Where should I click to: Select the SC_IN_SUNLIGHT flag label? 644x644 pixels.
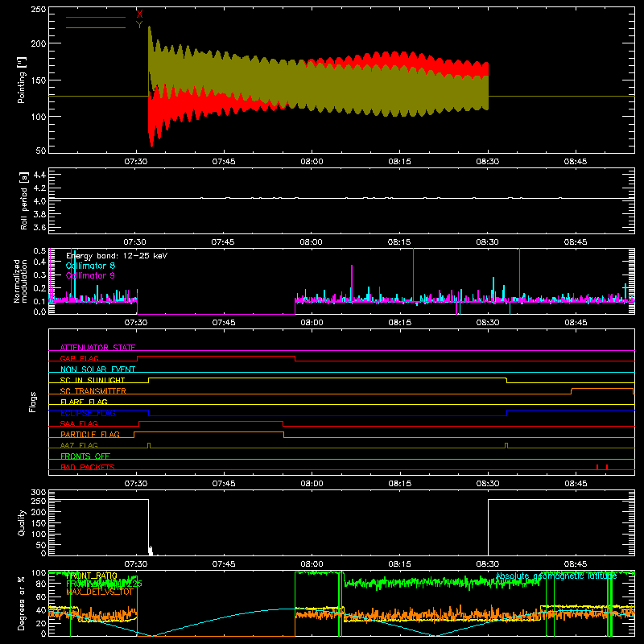coord(93,380)
